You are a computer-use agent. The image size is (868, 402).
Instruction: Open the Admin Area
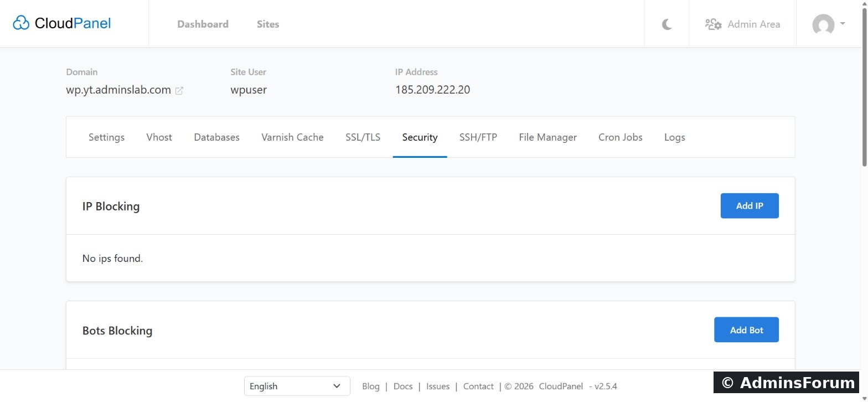click(742, 24)
